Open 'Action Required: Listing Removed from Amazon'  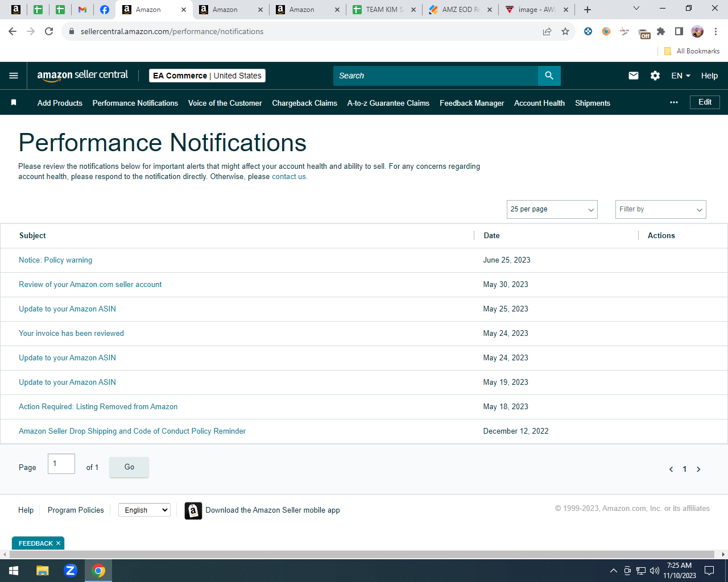coord(98,407)
